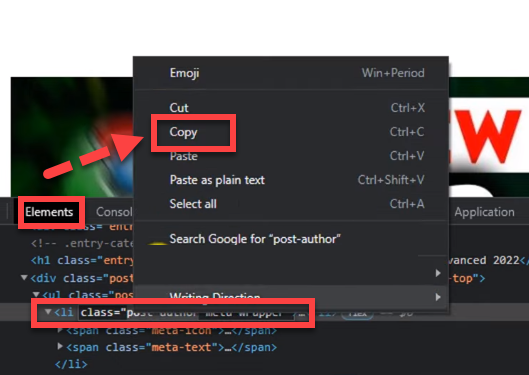Choose Select all in context menu
Image resolution: width=529 pixels, height=375 pixels.
click(x=291, y=204)
